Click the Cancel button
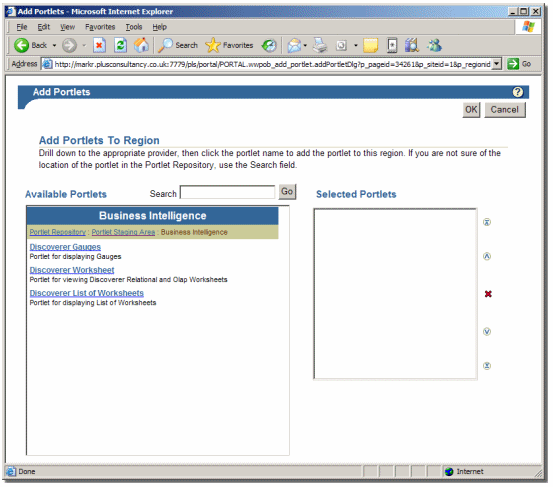Viewport: 553px width, 487px height. click(505, 110)
